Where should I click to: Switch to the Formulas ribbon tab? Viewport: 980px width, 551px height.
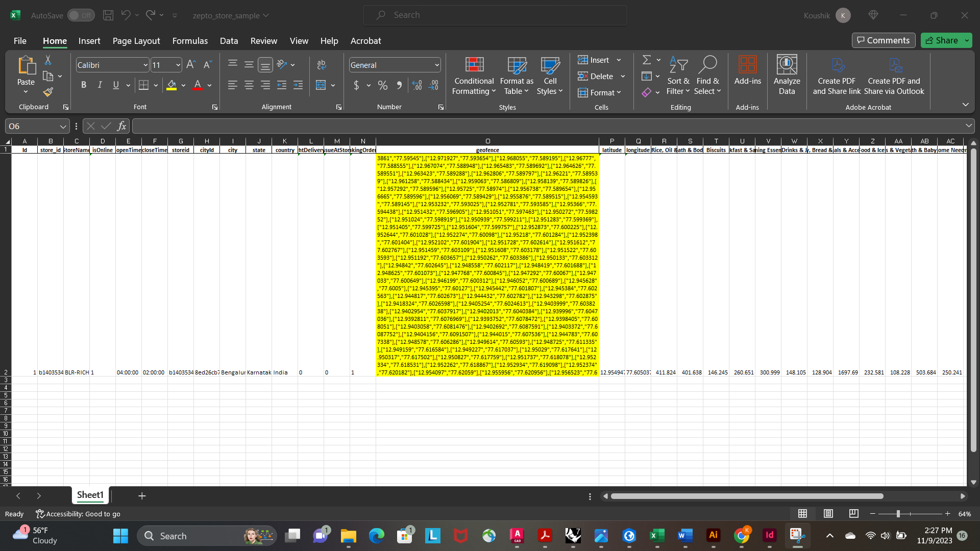pyautogui.click(x=190, y=41)
